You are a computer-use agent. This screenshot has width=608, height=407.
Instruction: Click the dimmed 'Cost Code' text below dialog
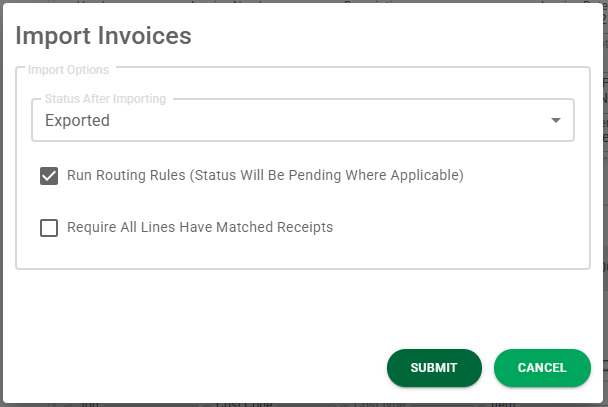(x=244, y=405)
